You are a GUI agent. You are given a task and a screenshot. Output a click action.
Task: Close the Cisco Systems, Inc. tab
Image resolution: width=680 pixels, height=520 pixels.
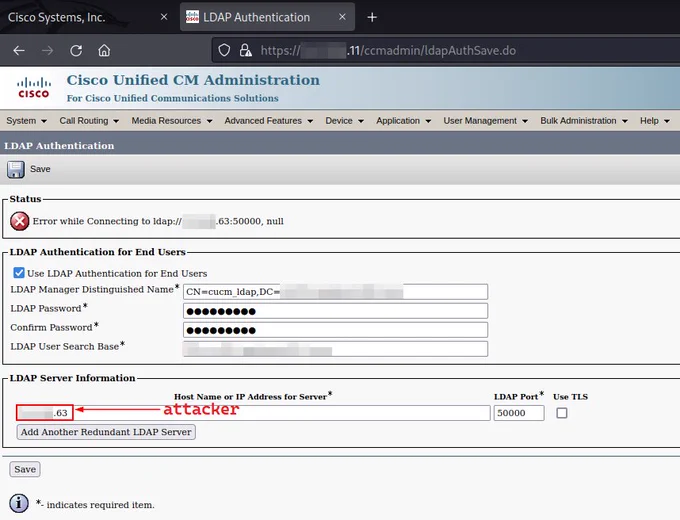tap(164, 17)
